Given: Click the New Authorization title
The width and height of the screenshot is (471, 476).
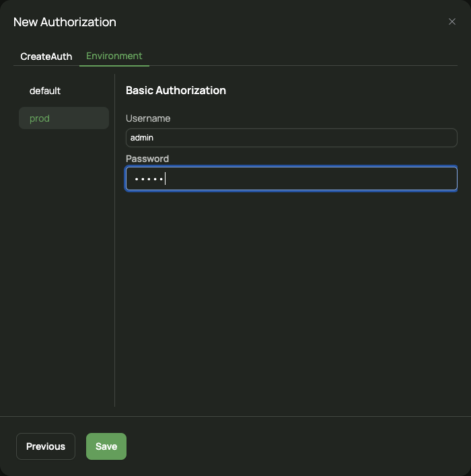Looking at the screenshot, I should click(x=65, y=22).
